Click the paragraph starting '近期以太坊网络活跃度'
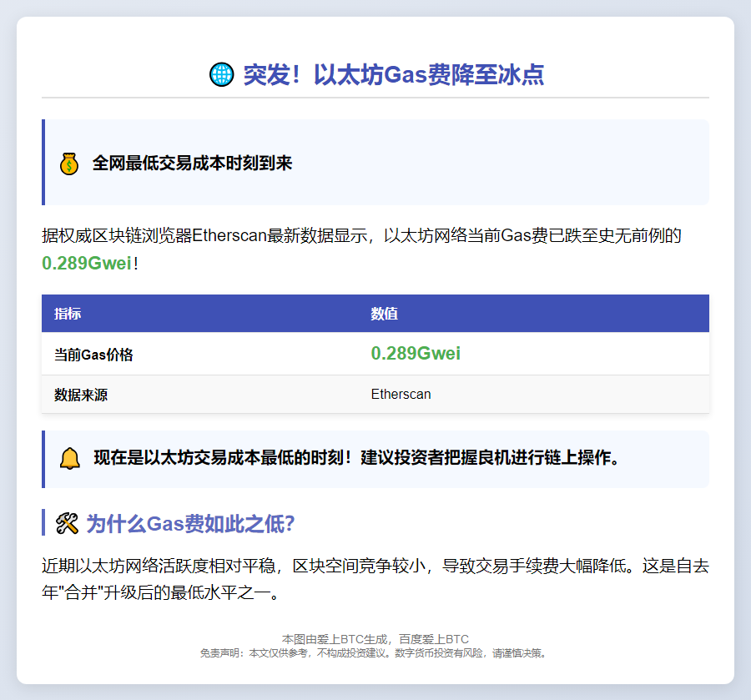 375,579
